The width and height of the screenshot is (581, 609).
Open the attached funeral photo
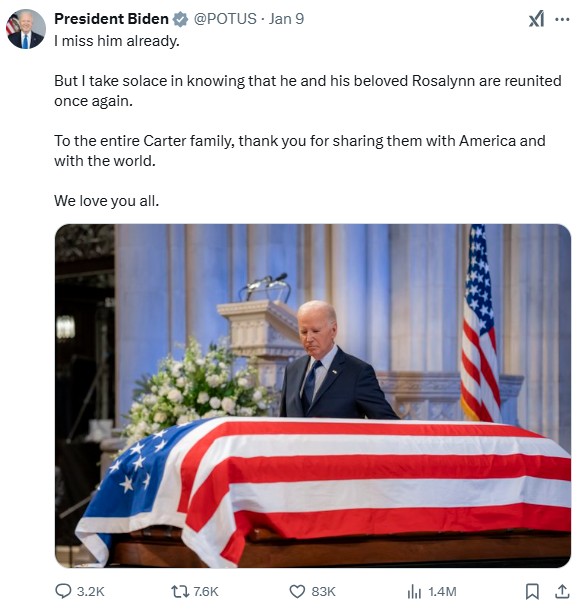313,395
